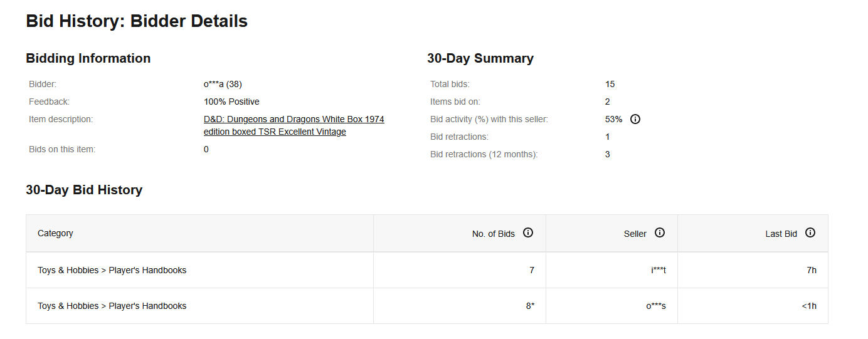868x339 pixels.
Task: Click seller i***t in the table
Action: (x=659, y=270)
